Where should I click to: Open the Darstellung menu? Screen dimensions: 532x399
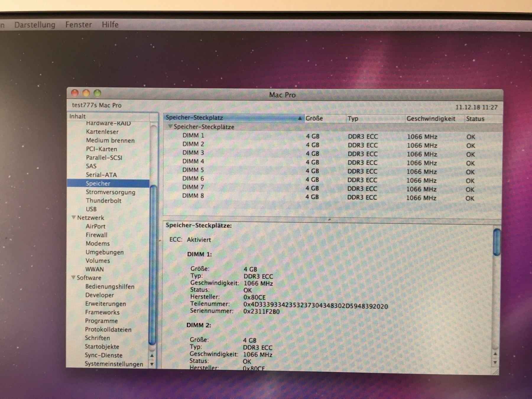point(35,25)
